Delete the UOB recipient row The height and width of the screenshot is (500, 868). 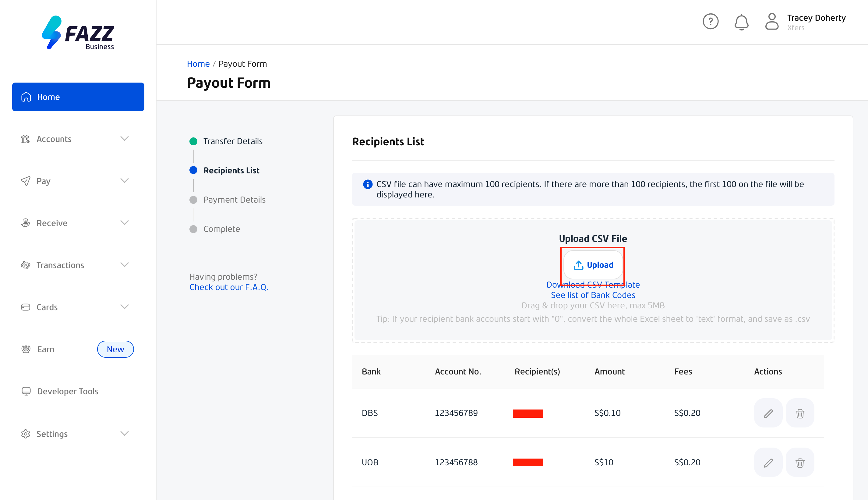(x=800, y=463)
